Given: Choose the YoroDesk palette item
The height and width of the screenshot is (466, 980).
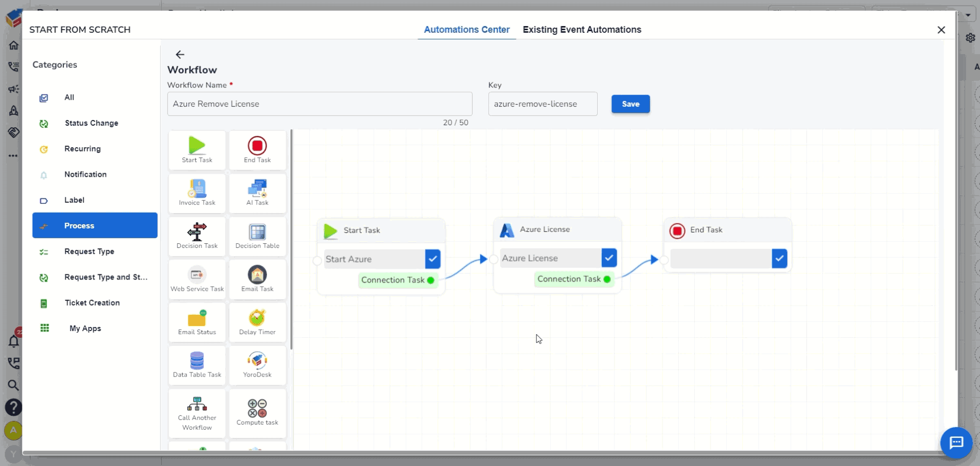Looking at the screenshot, I should click(x=257, y=365).
